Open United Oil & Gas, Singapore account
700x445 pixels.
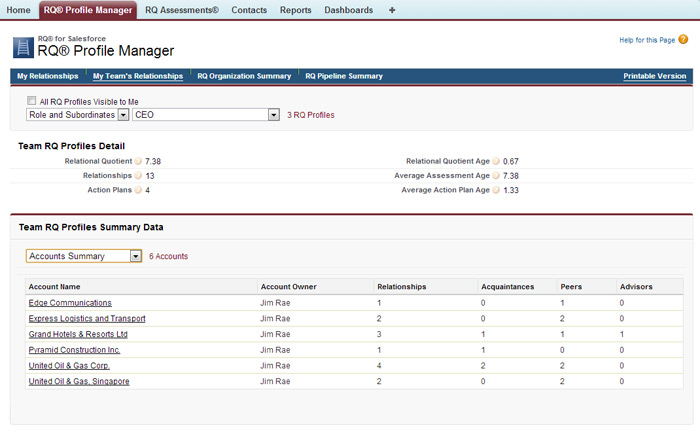pos(79,381)
